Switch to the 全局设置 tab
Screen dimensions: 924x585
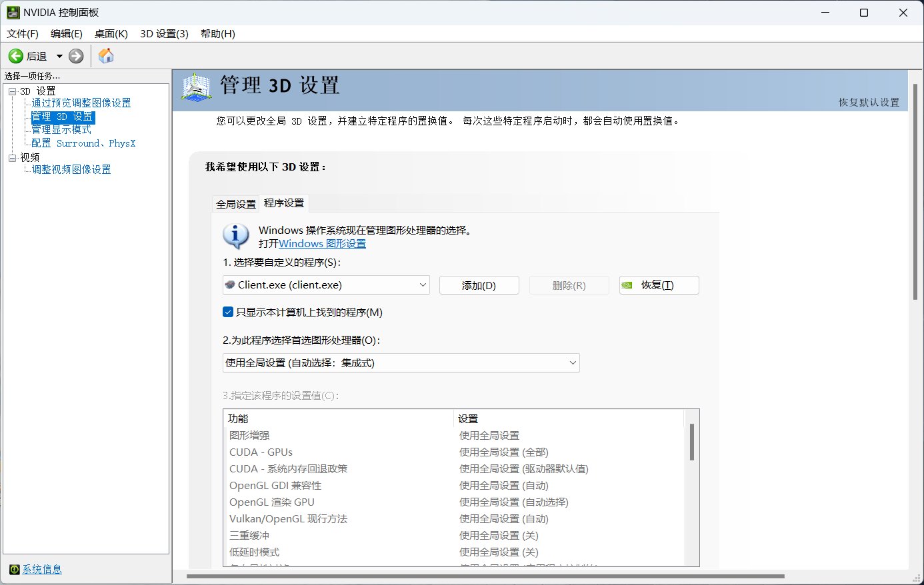pos(236,204)
